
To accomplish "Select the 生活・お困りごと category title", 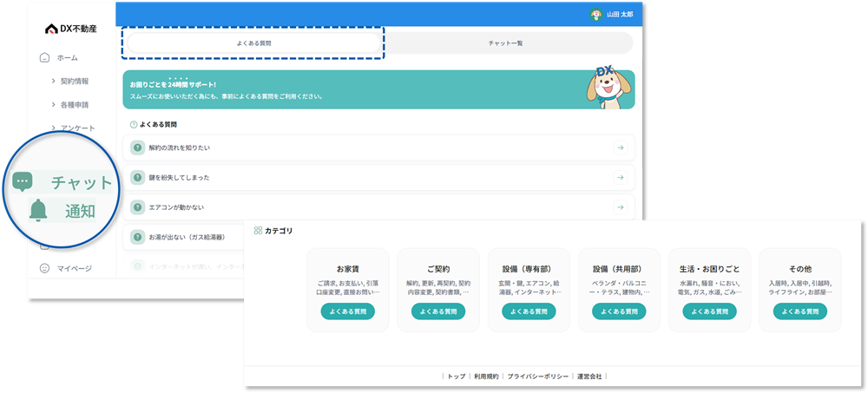I will 710,269.
